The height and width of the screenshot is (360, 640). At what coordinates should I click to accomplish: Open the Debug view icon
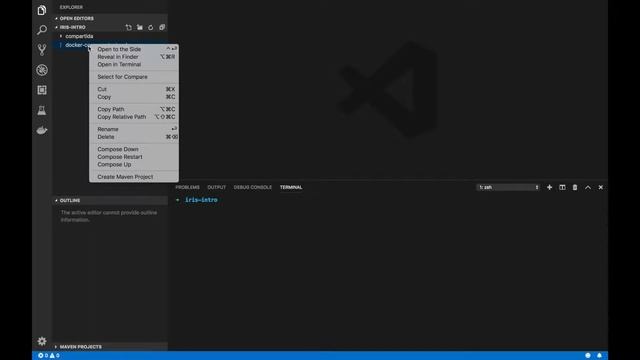pyautogui.click(x=42, y=70)
